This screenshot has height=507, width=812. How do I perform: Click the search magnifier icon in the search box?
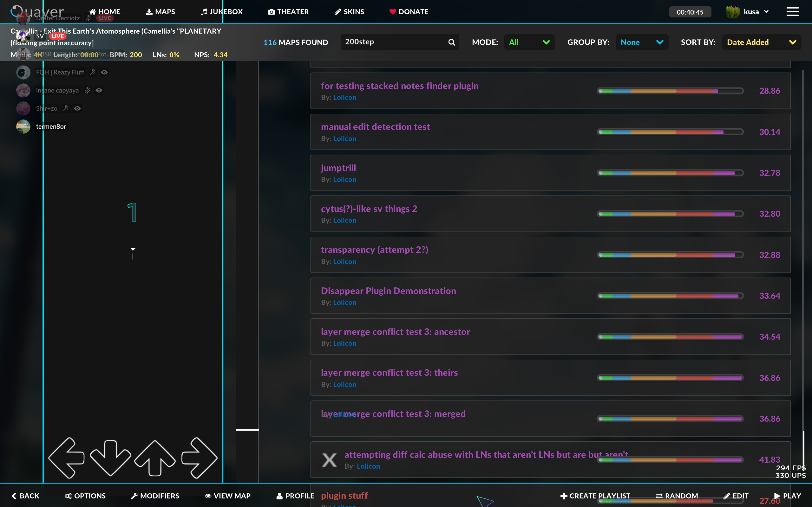coord(451,42)
